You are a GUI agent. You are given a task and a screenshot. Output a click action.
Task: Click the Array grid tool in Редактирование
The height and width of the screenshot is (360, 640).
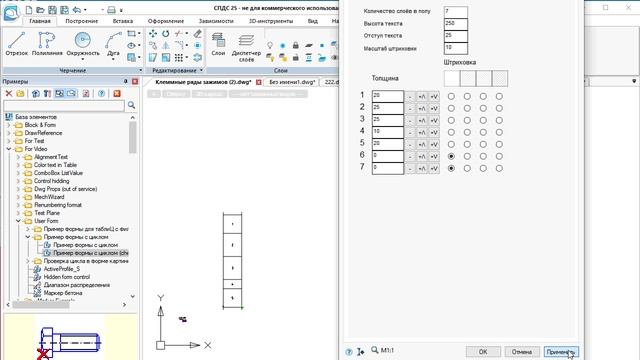pyautogui.click(x=179, y=58)
